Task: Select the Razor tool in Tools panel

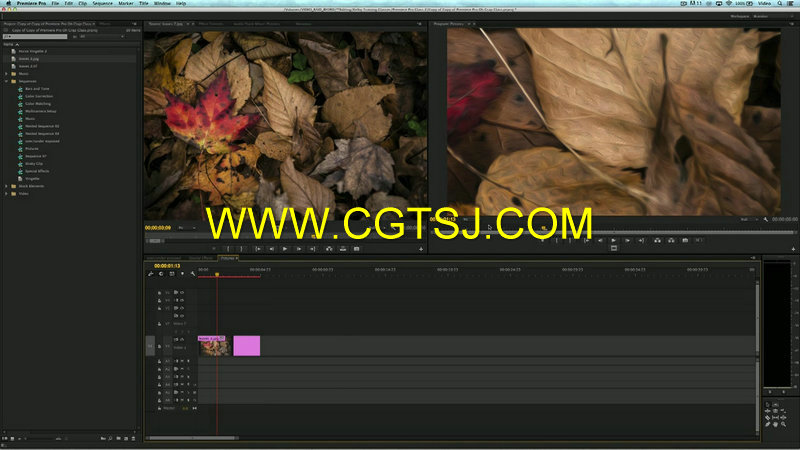Action: click(x=767, y=417)
